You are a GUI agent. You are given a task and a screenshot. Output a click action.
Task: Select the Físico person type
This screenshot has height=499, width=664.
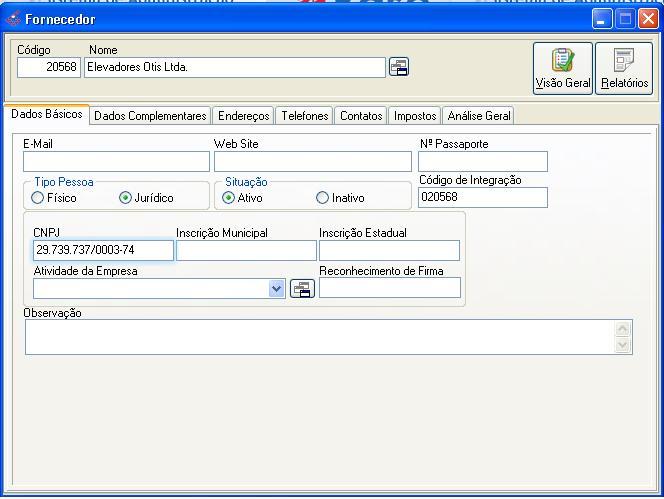point(38,198)
